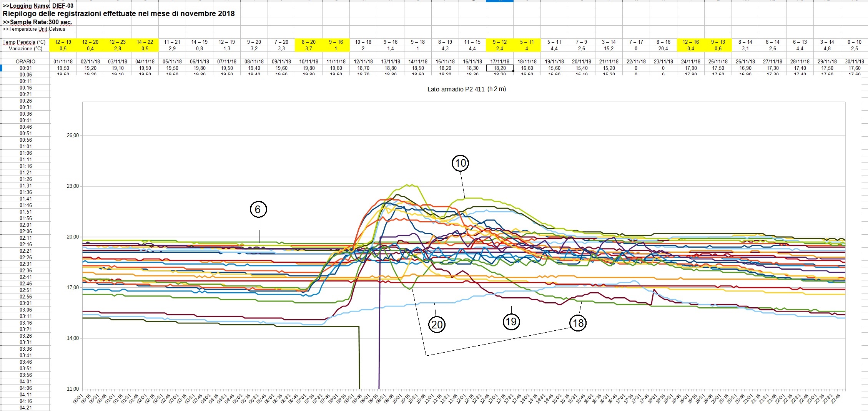This screenshot has width=868, height=411.
Task: Select chart title 'Lato armadio P2 411'
Action: 466,89
